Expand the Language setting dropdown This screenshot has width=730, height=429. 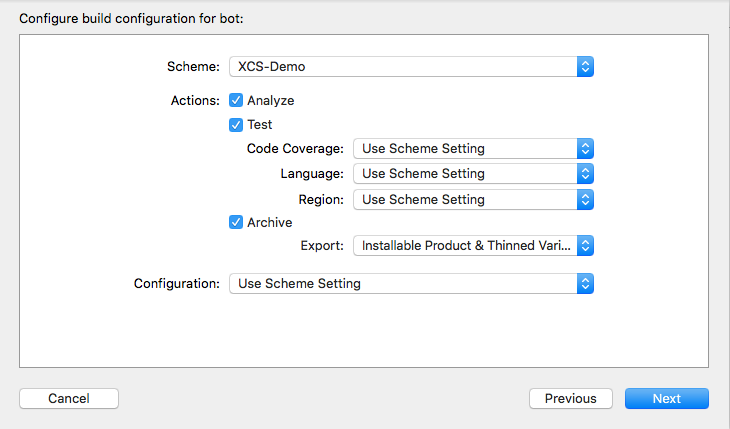point(465,174)
